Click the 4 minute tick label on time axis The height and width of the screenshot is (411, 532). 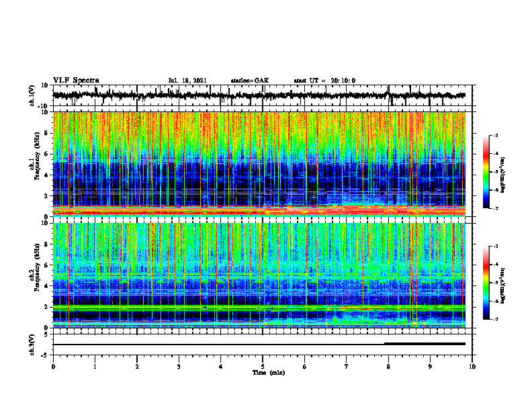tap(220, 367)
